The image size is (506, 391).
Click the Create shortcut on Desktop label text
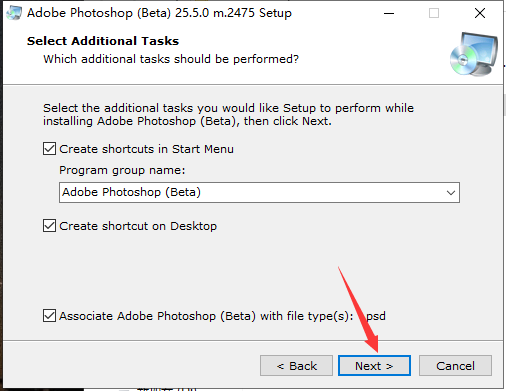pos(138,226)
